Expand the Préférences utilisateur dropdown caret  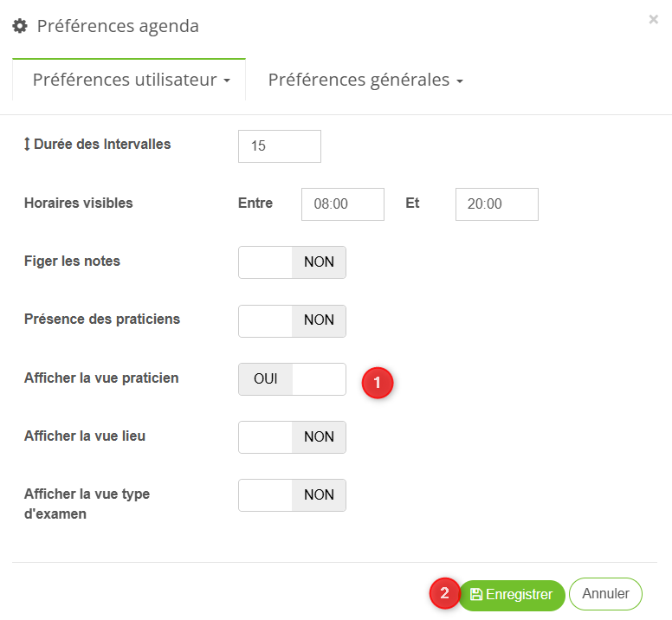click(x=227, y=81)
